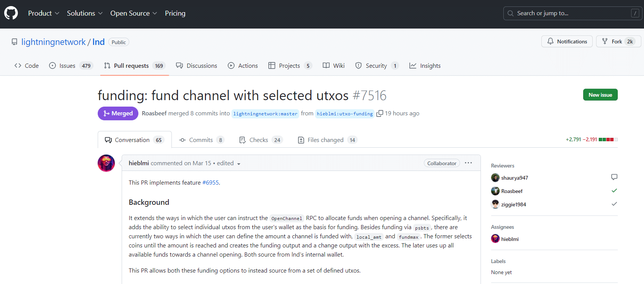The width and height of the screenshot is (644, 284).
Task: Click ziggie1984's reviewer avatar
Action: click(x=495, y=204)
